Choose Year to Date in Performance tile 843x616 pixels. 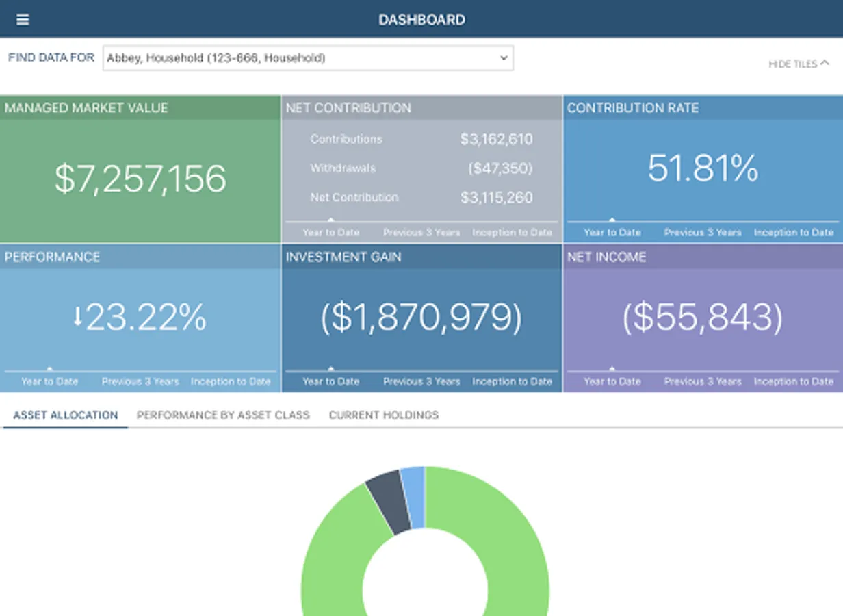(49, 382)
